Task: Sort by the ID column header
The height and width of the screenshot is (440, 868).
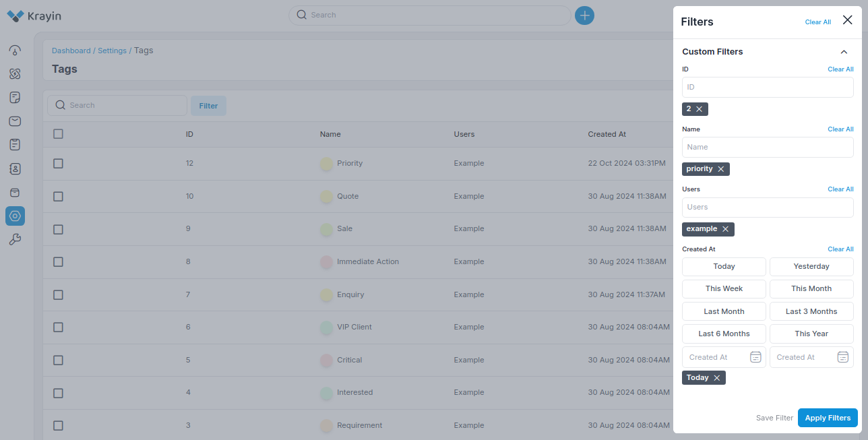Action: [189, 134]
